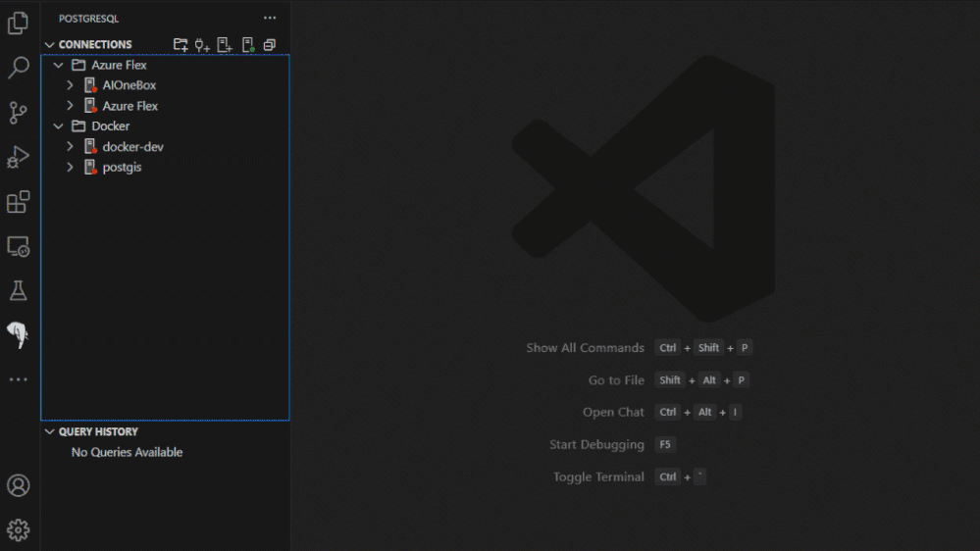Click the Docker folder icon

(78, 126)
